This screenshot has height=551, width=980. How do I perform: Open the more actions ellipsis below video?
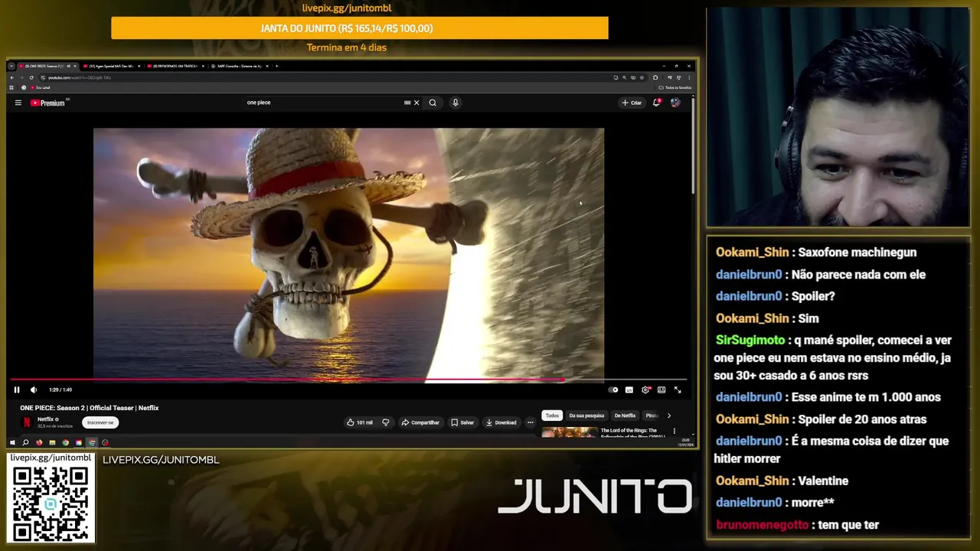coord(530,422)
